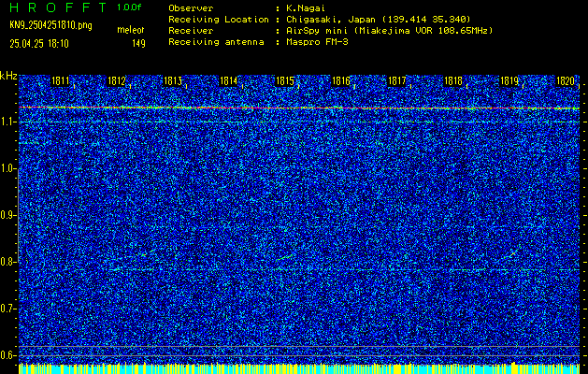The height and width of the screenshot is (374, 588).
Task: Click the 1817 time marker
Action: 396,80
